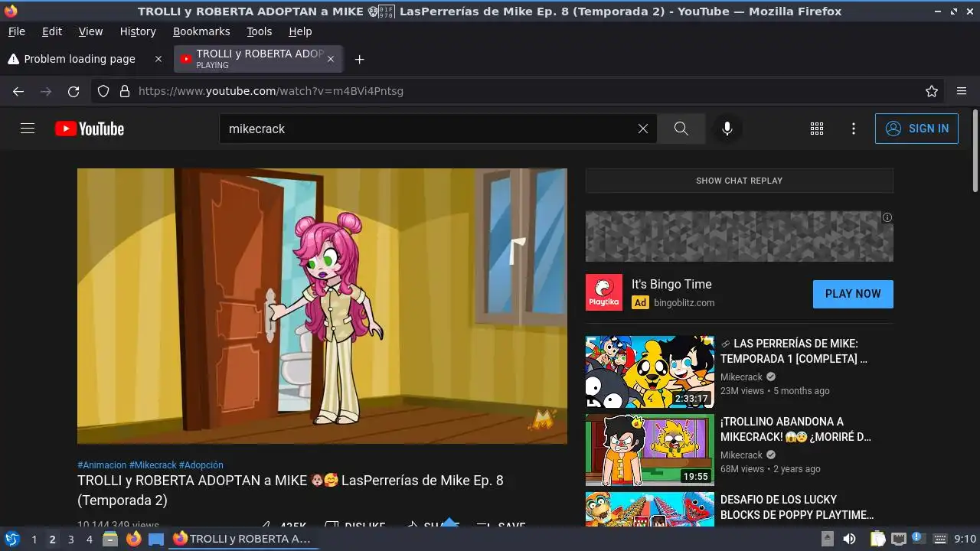Open File menu

(16, 31)
